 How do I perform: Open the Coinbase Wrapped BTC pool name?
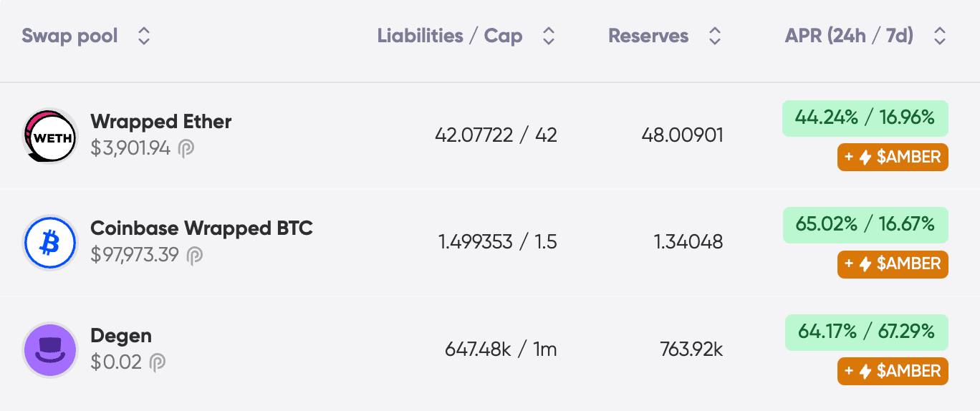pos(201,228)
